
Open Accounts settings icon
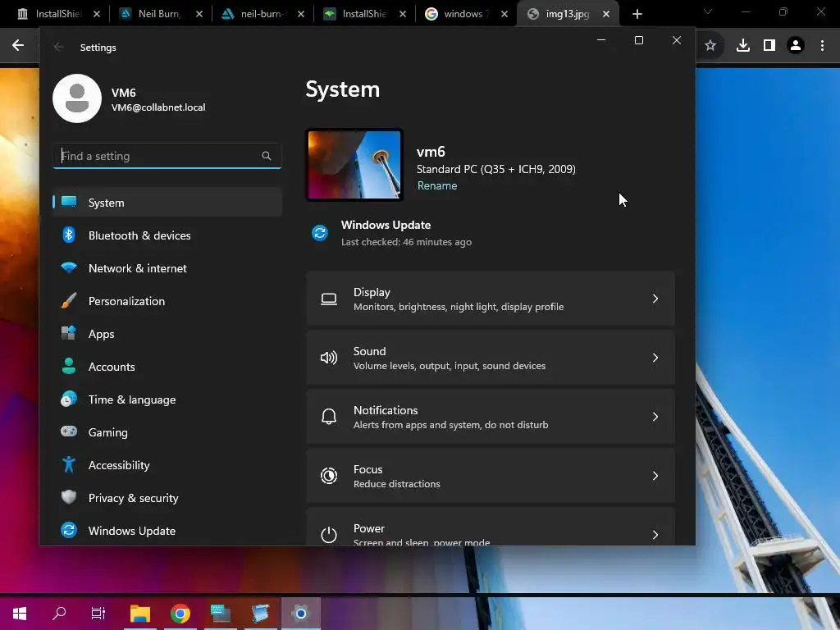click(69, 367)
